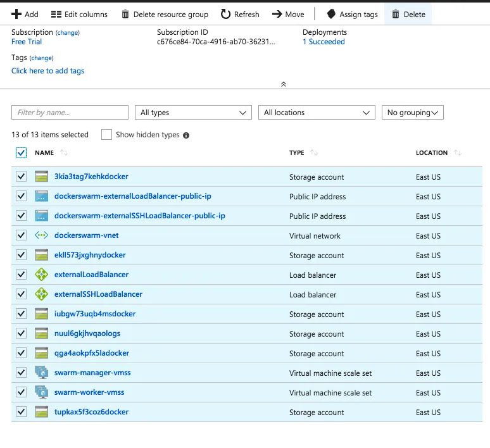
Task: Uncheck the externalLoadBalancer row checkbox
Action: [x=21, y=275]
